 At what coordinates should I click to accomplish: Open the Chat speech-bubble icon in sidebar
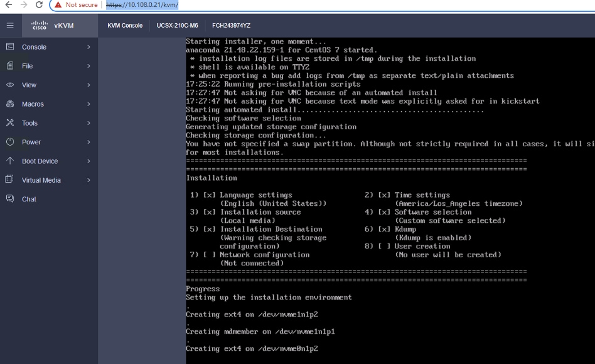pos(11,199)
